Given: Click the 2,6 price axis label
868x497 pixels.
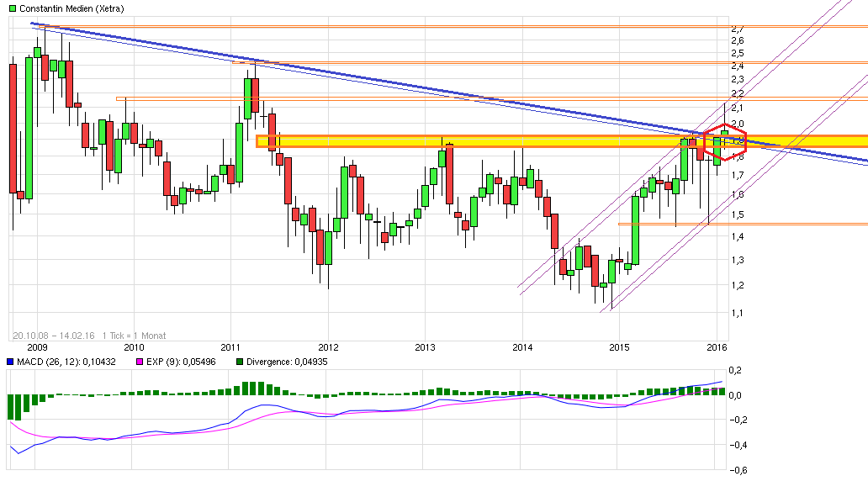Looking at the screenshot, I should click(x=738, y=40).
